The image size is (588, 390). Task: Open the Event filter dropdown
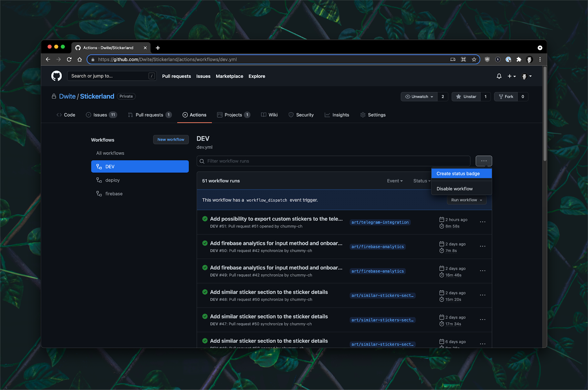(395, 181)
